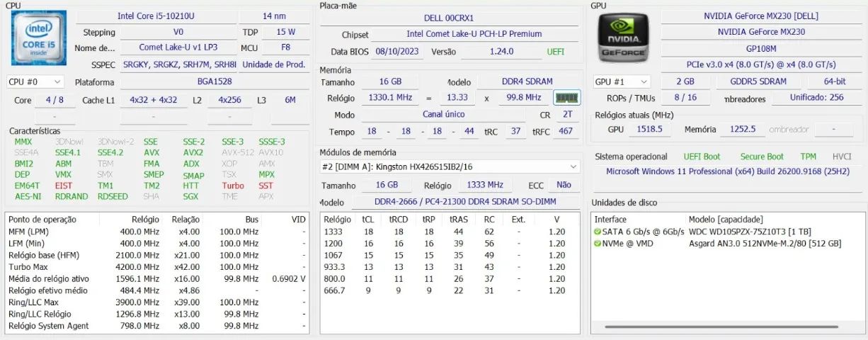Image resolution: width=868 pixels, height=340 pixels.
Task: Select the "Média do relógio ativo" row
Action: point(157,278)
